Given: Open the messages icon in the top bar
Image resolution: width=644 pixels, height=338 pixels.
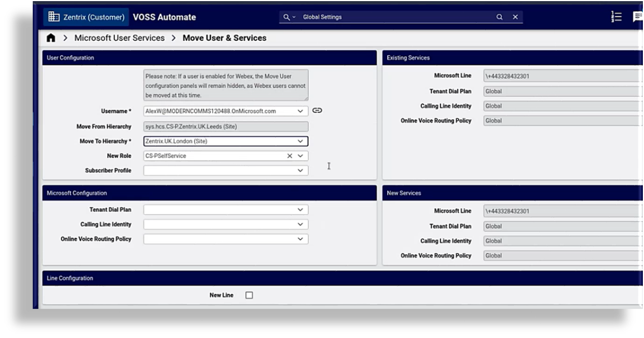Looking at the screenshot, I should tap(637, 17).
